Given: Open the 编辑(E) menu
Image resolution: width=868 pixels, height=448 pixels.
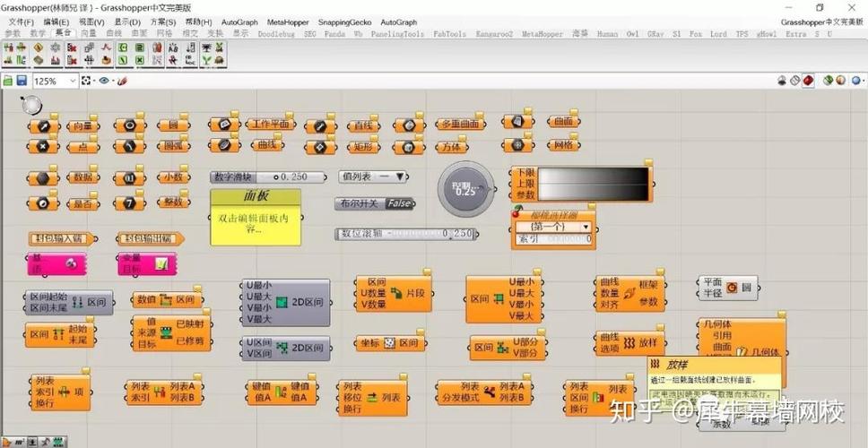Looking at the screenshot, I should click(x=56, y=22).
